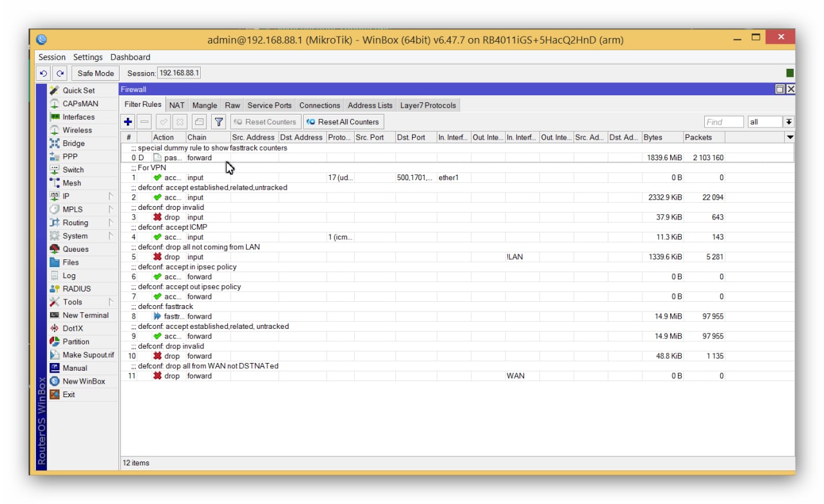
Task: Click the Session address field
Action: click(179, 73)
